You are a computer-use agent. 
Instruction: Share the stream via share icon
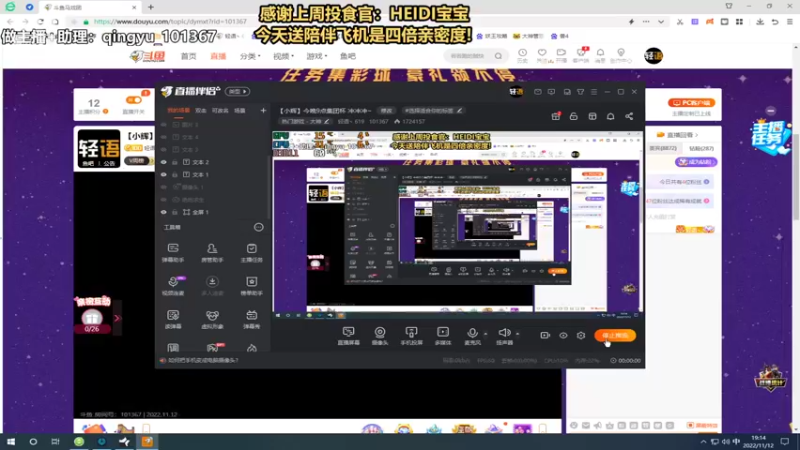click(x=629, y=116)
